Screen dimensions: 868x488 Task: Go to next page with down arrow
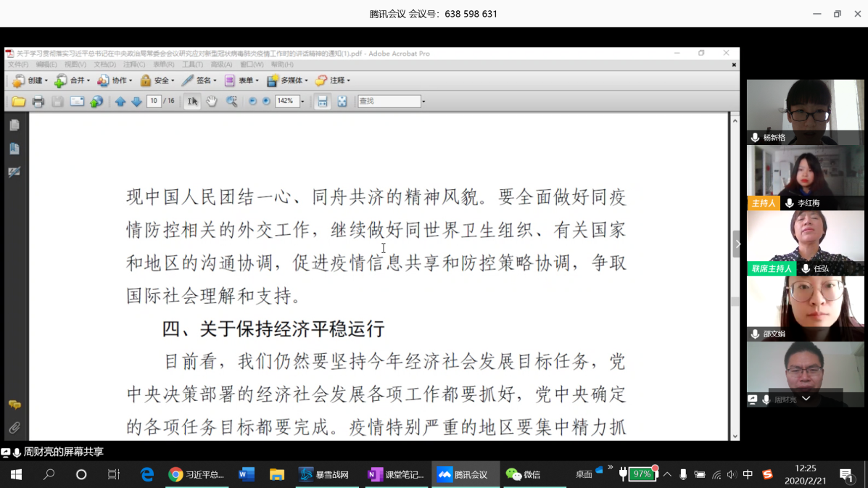(136, 102)
